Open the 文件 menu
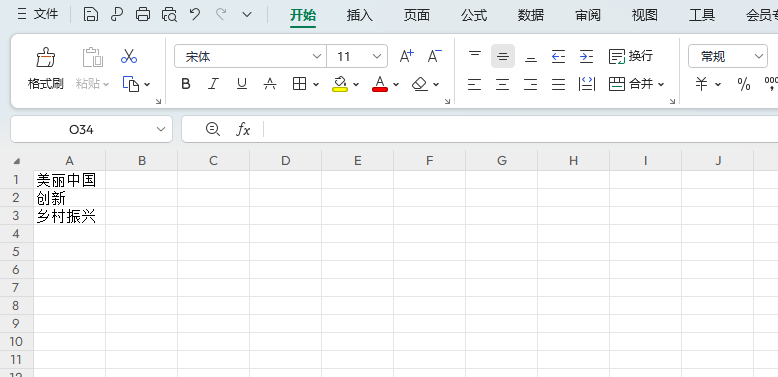The width and height of the screenshot is (778, 377). (x=38, y=15)
